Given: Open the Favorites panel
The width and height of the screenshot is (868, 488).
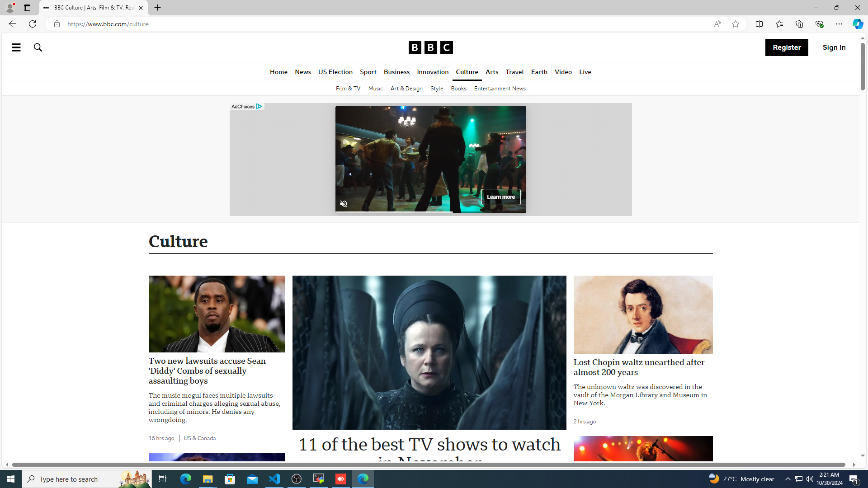Looking at the screenshot, I should 779,24.
